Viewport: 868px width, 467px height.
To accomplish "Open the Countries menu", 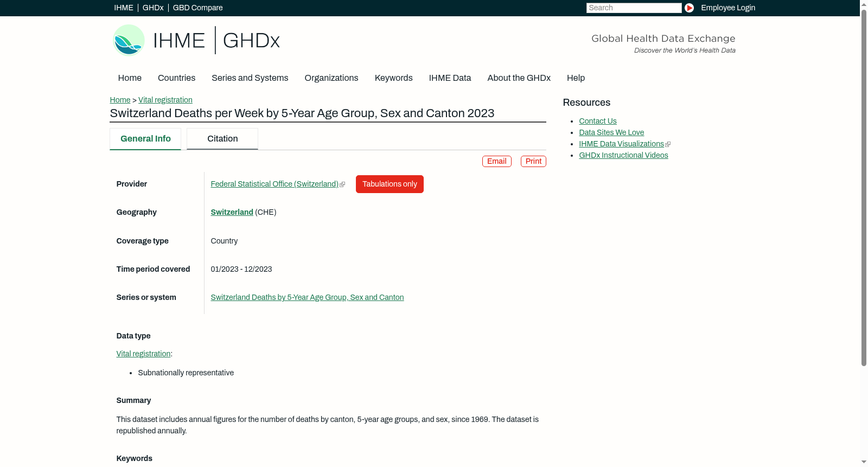I will pyautogui.click(x=176, y=78).
